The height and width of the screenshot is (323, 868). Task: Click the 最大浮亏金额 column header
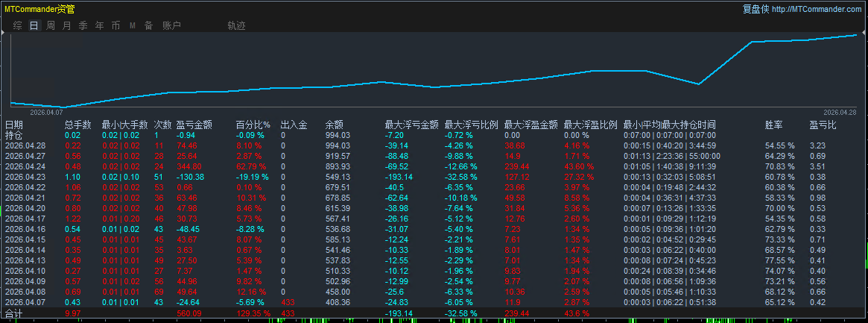coord(412,125)
